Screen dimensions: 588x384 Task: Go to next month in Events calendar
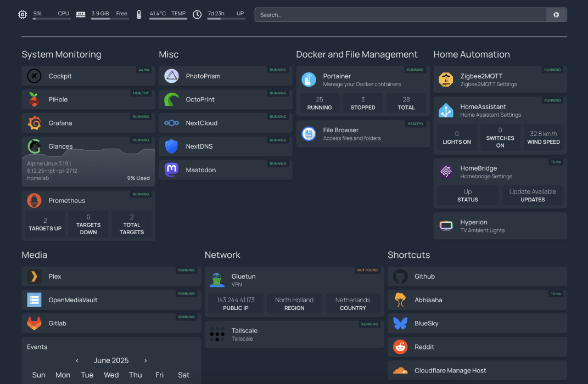click(x=145, y=360)
